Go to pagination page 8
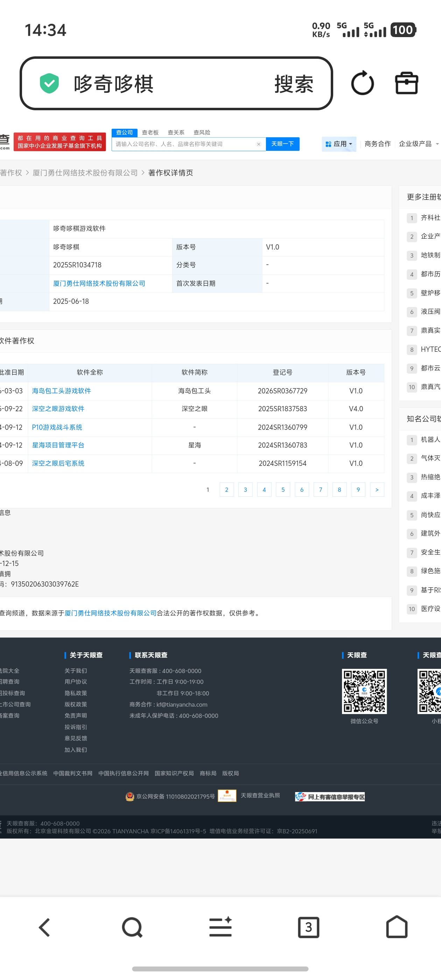This screenshot has height=980, width=441. point(339,490)
